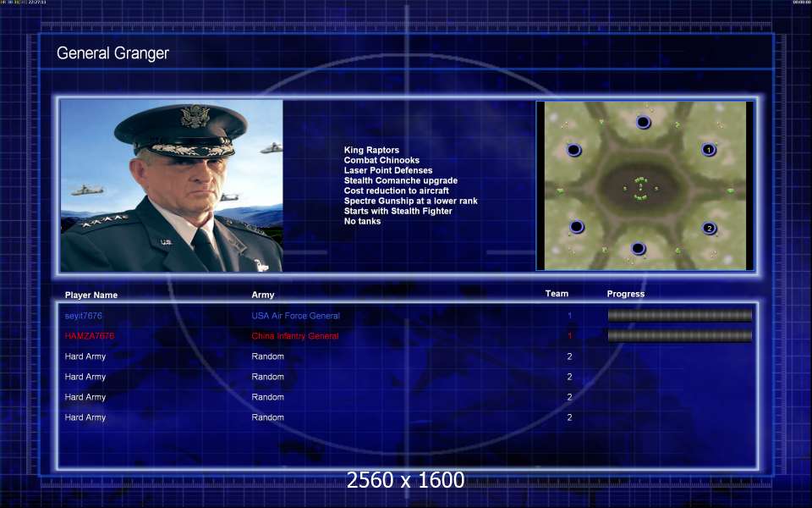
Task: Select player name 'HAMZA7676'
Action: click(x=90, y=336)
